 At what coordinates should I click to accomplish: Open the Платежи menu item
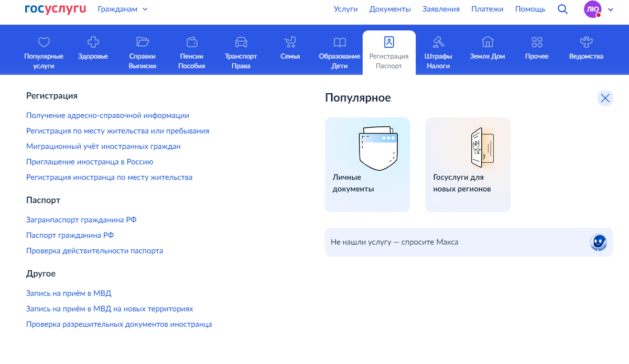[487, 9]
